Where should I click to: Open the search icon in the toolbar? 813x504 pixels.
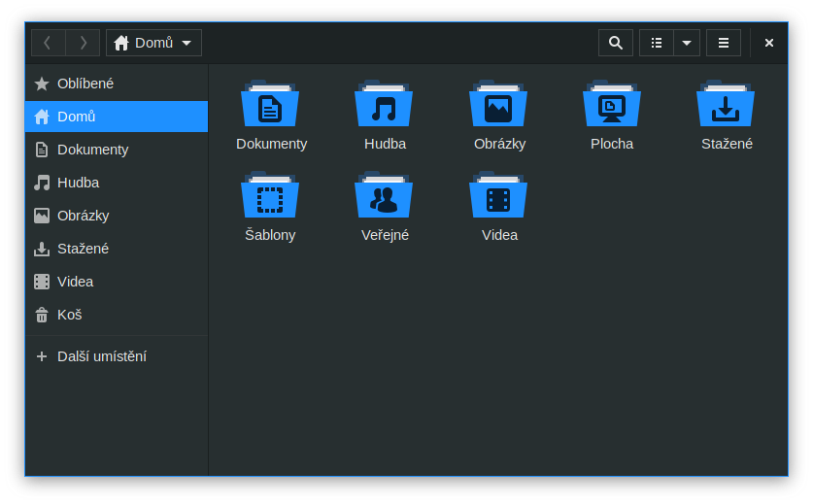coord(616,43)
